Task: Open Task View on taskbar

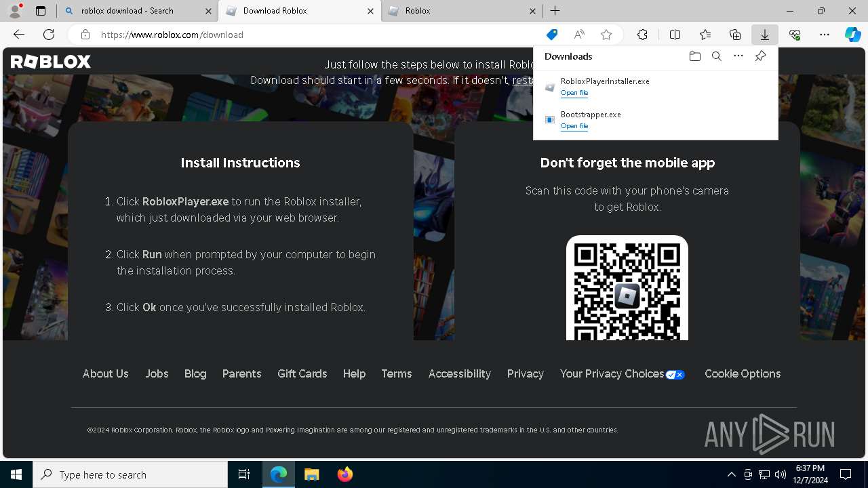Action: pyautogui.click(x=244, y=474)
